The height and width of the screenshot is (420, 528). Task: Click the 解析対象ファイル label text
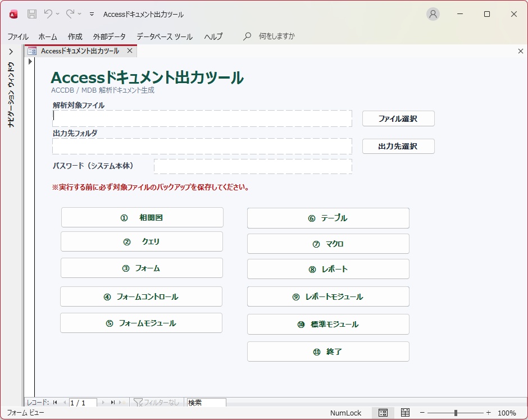79,105
